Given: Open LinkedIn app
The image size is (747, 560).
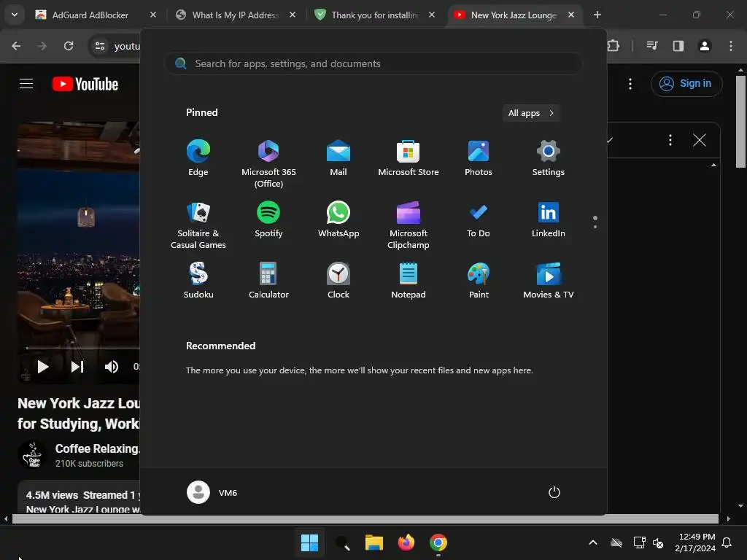Looking at the screenshot, I should pos(549,219).
